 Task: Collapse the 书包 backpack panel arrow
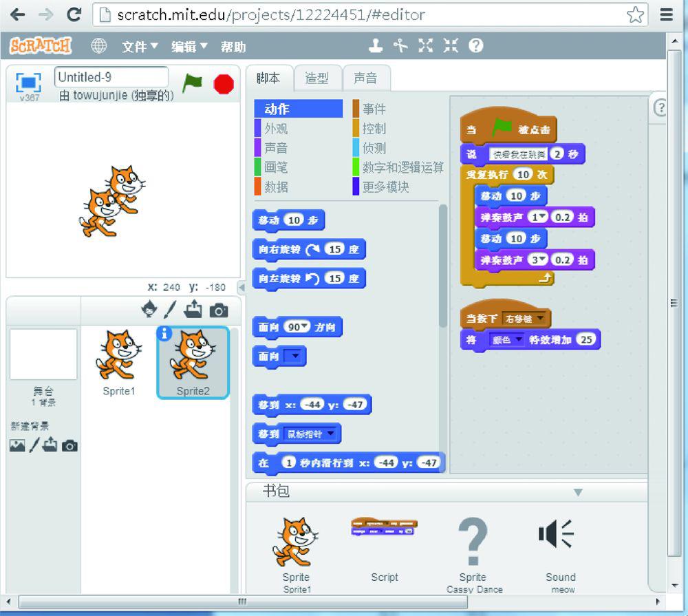pos(578,492)
